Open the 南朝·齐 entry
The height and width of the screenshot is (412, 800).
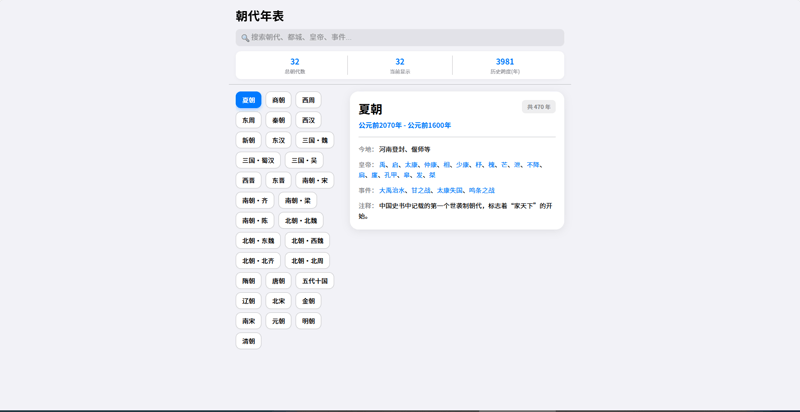pyautogui.click(x=255, y=200)
